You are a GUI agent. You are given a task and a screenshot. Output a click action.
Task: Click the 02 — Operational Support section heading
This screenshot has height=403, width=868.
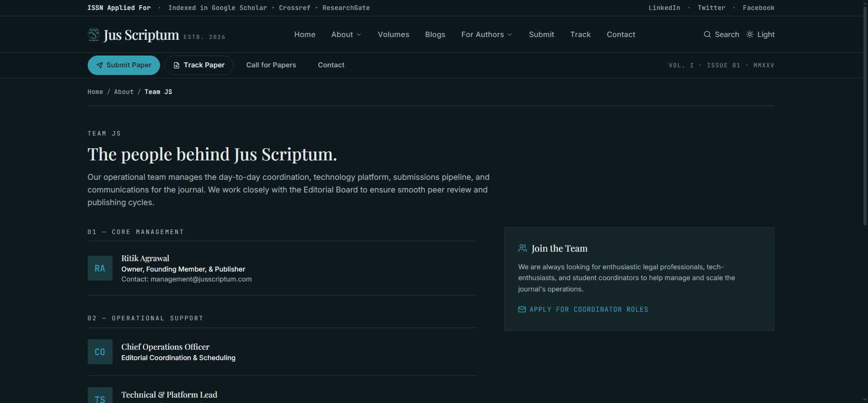coord(145,318)
